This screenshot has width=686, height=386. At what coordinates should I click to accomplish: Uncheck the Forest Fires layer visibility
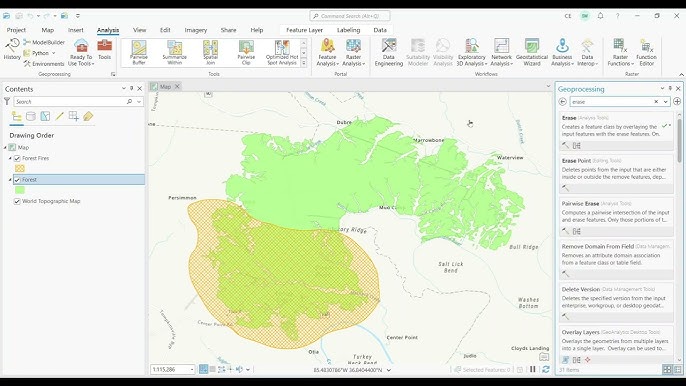pyautogui.click(x=17, y=158)
